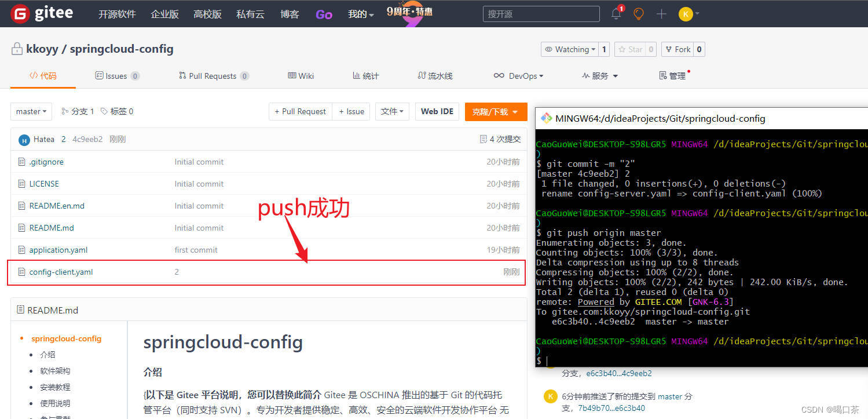Click the Star button
Image resolution: width=868 pixels, height=419 pixels.
(629, 49)
